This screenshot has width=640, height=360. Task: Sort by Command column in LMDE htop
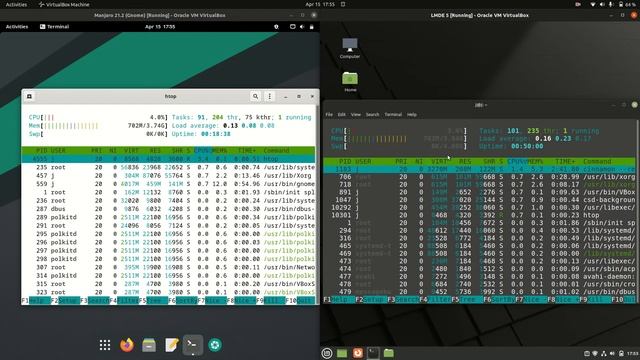(x=597, y=161)
